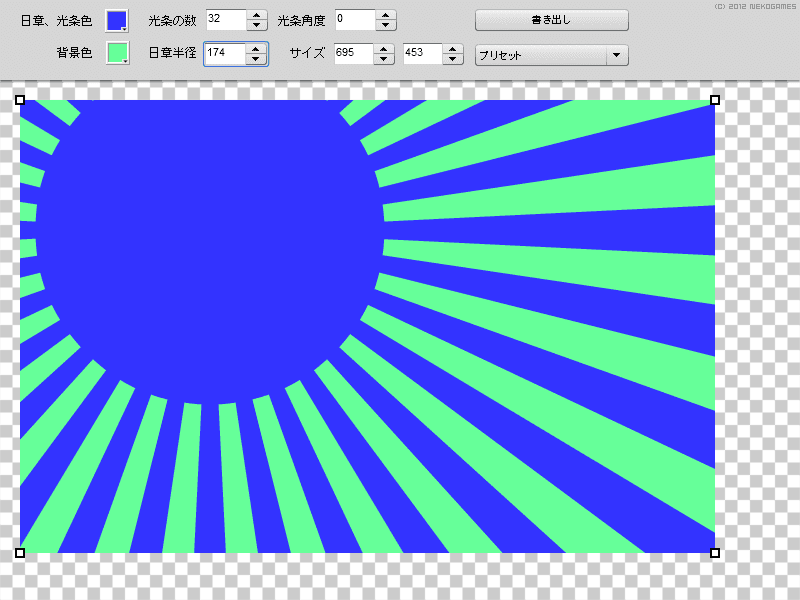Screen dimensions: 800x600
Task: Increase the 光条角度 value with up arrow
Action: pos(386,15)
